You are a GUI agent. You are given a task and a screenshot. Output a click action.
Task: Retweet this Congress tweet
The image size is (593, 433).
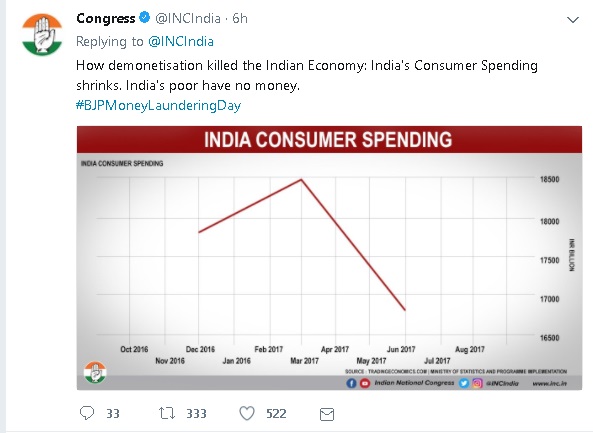167,413
